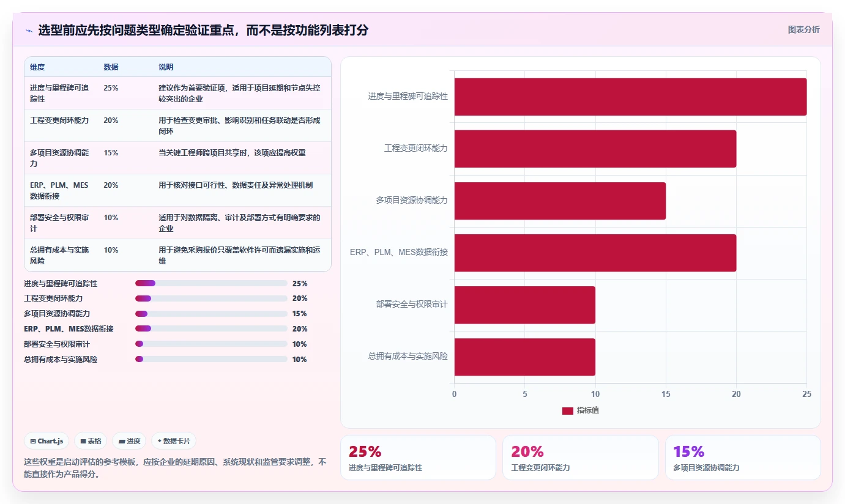This screenshot has width=845, height=504.
Task: Click the x-axis tick 20
Action: coord(736,395)
